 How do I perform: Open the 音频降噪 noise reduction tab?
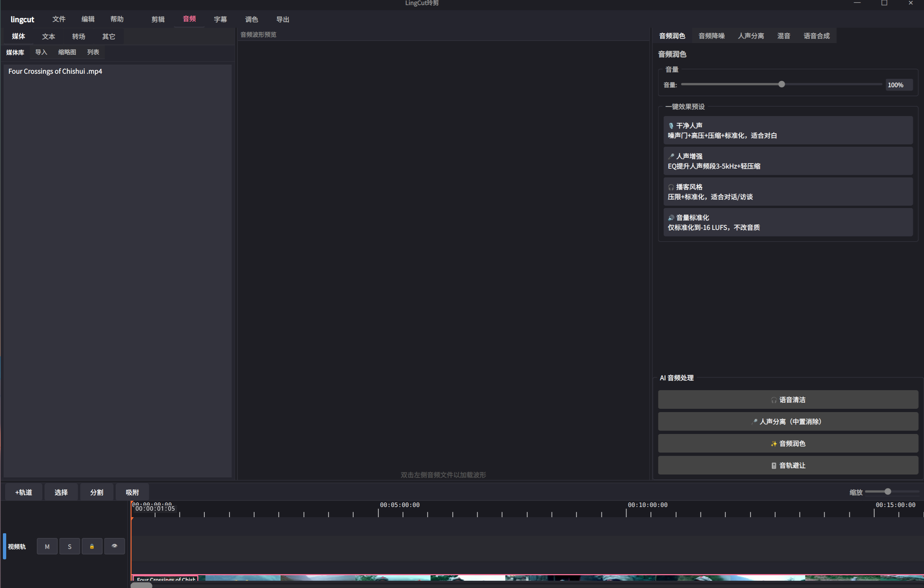(x=711, y=36)
